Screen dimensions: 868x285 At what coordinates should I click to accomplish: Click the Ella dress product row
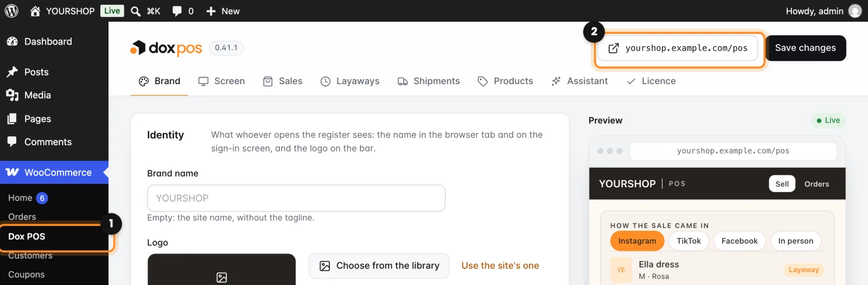717,270
